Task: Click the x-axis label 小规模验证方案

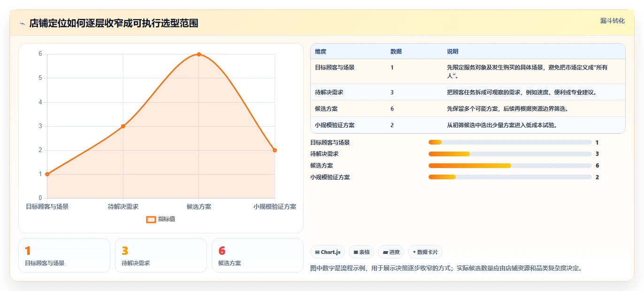Action: pyautogui.click(x=275, y=207)
